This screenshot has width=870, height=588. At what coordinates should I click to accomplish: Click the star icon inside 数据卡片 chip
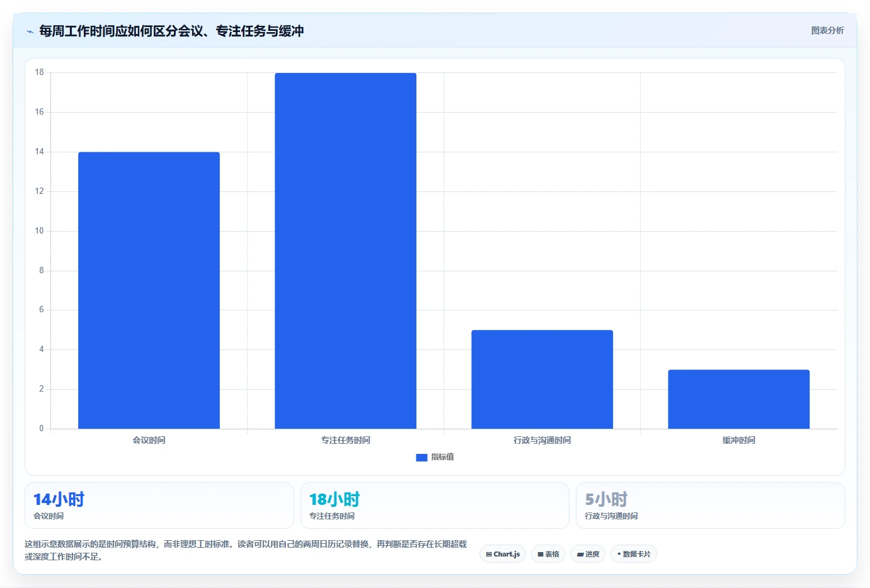[x=619, y=554]
